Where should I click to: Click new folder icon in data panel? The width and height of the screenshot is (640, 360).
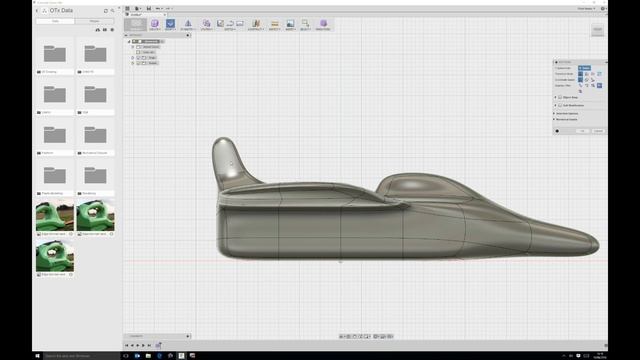[x=105, y=30]
